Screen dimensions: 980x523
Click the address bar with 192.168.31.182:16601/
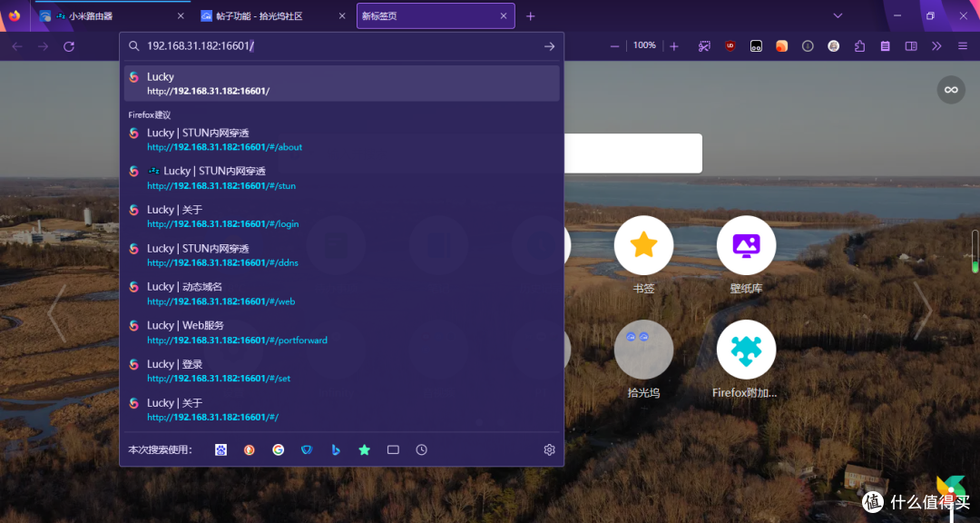pyautogui.click(x=341, y=46)
